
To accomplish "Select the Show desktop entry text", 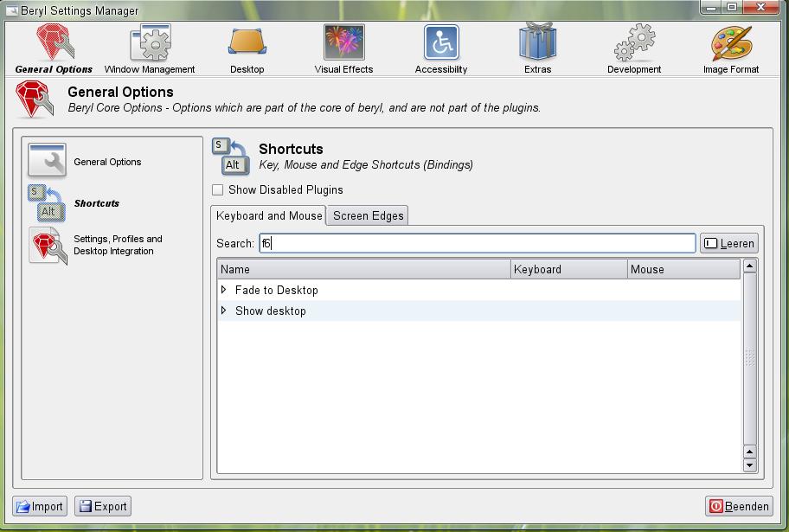I will coord(270,311).
